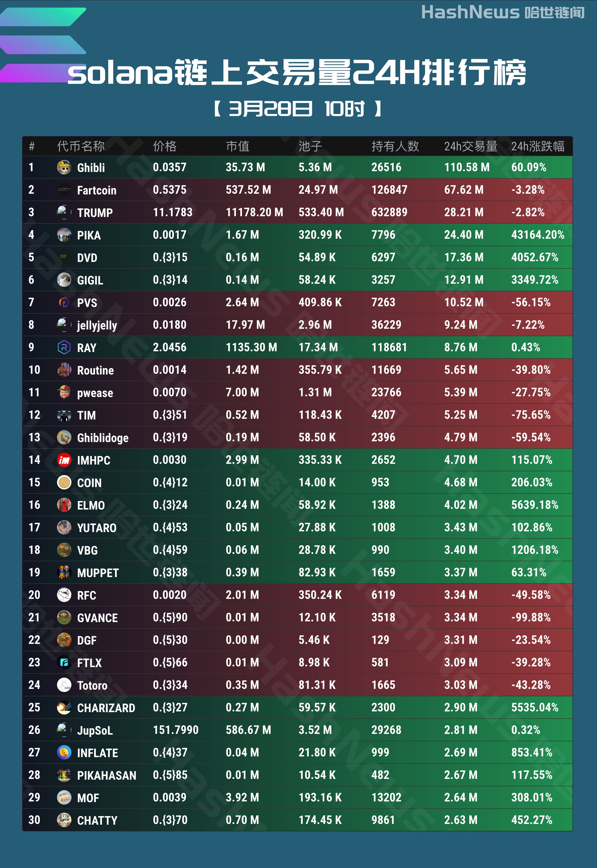The width and height of the screenshot is (597, 868).
Task: Click the Fartcoin token name
Action: (97, 190)
